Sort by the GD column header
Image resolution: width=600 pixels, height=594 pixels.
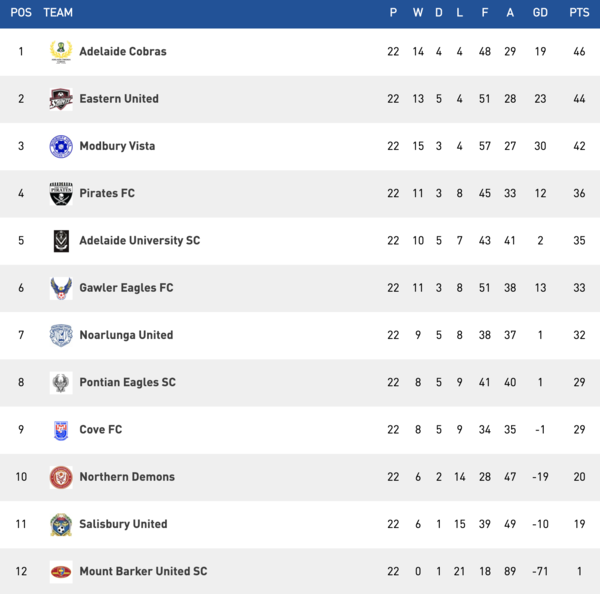[x=541, y=13]
